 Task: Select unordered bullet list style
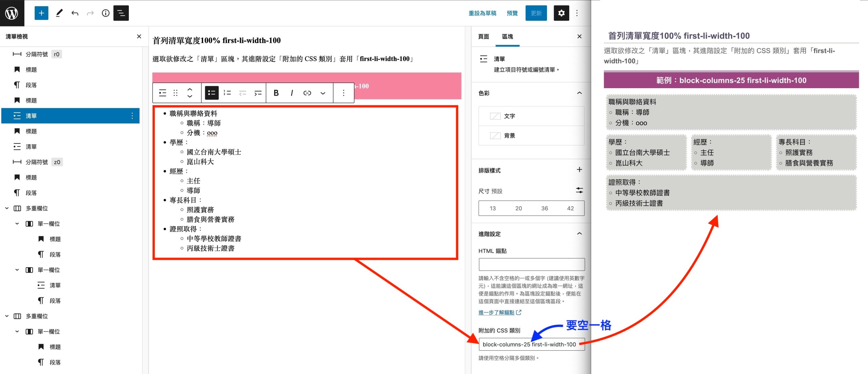[x=212, y=93]
